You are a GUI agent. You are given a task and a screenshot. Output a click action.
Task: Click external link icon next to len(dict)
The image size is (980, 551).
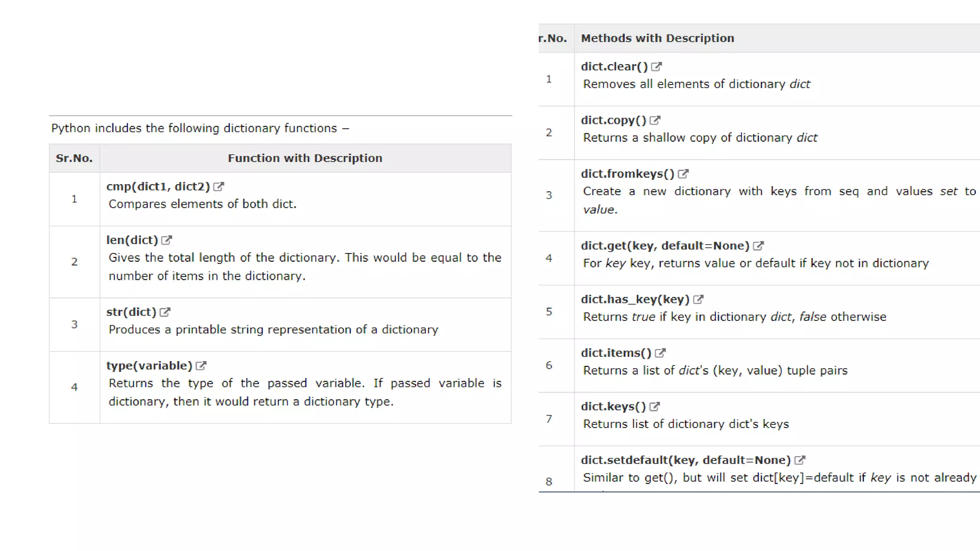coord(167,240)
